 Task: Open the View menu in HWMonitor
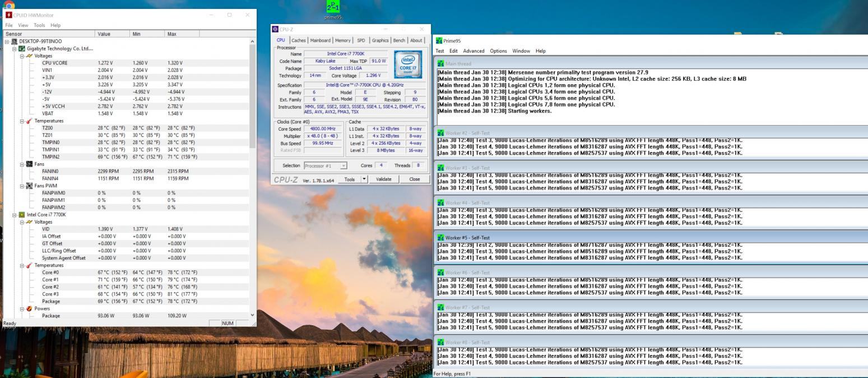[x=23, y=25]
